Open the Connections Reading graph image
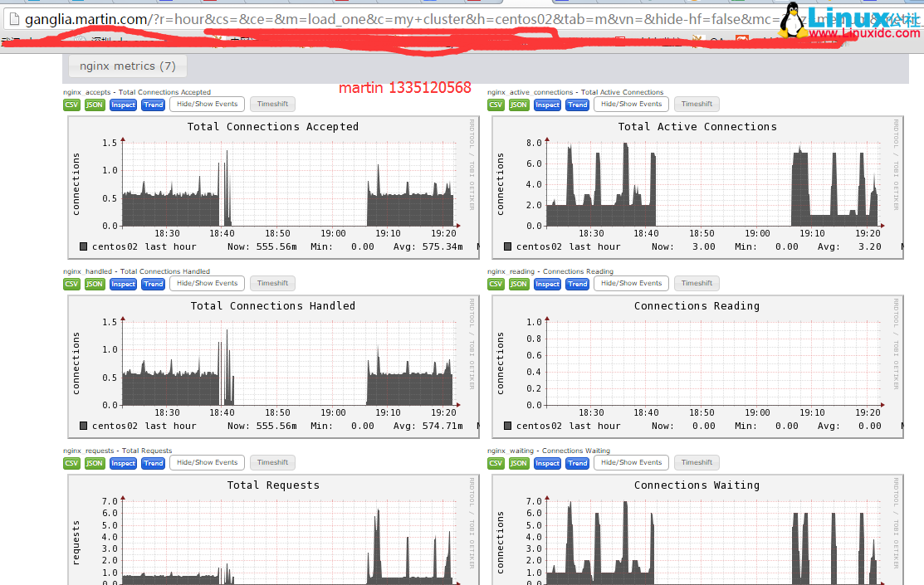 tap(697, 365)
